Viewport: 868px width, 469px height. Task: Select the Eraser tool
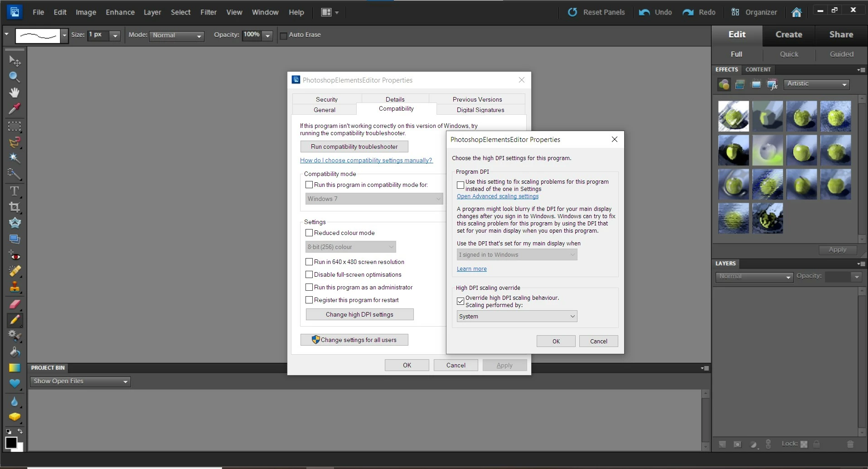coord(15,304)
